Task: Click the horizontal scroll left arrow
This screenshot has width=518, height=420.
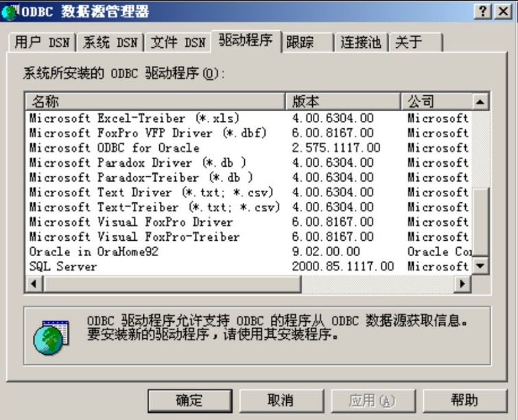Action: click(x=34, y=283)
